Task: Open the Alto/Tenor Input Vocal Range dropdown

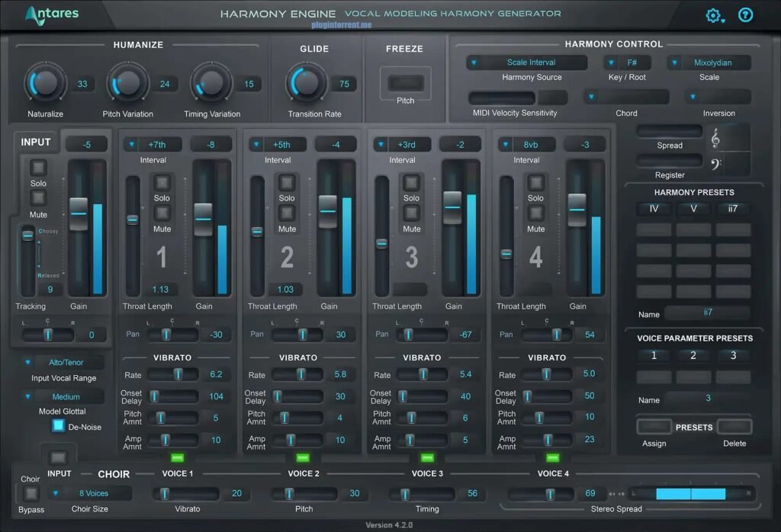Action: tap(63, 362)
